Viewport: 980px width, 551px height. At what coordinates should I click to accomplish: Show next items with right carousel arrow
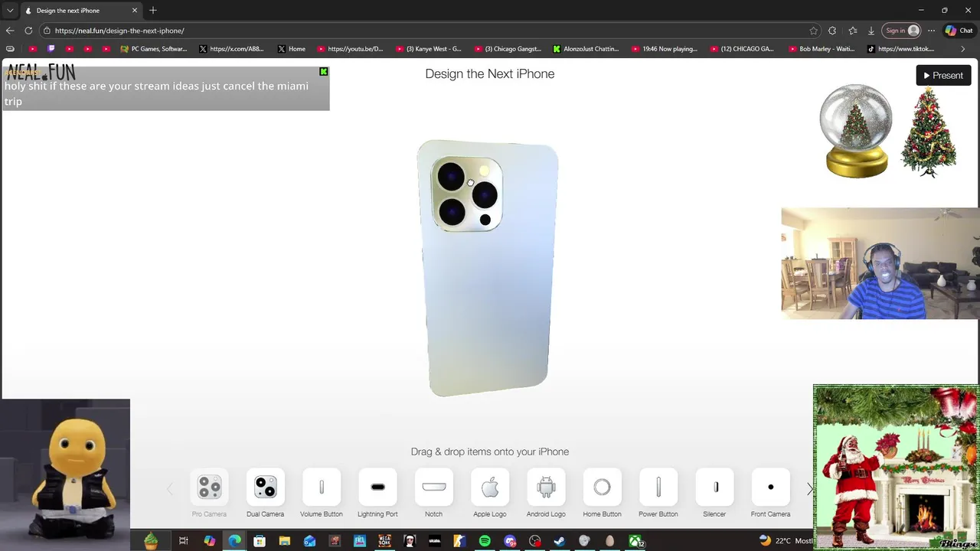click(x=810, y=489)
